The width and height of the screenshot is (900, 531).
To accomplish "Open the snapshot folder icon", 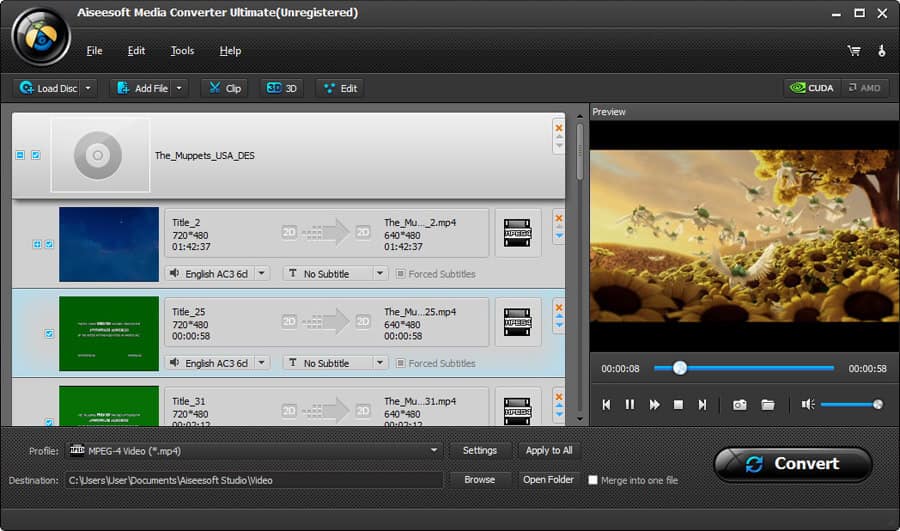I will pos(768,405).
